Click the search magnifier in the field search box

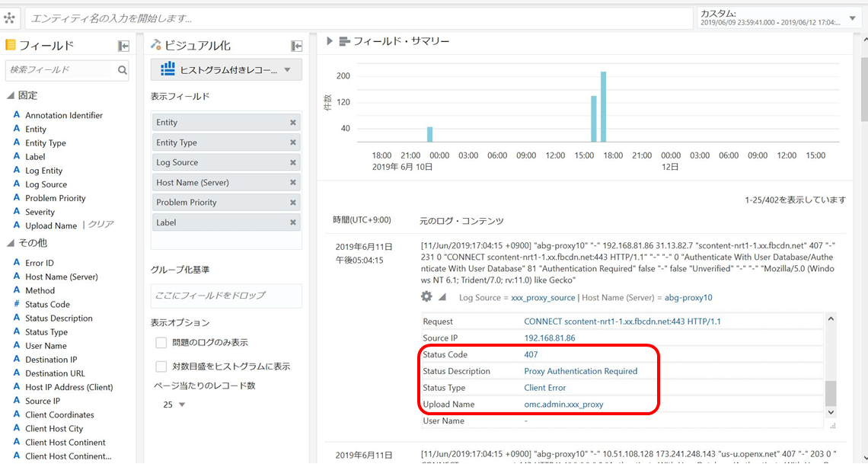click(123, 70)
